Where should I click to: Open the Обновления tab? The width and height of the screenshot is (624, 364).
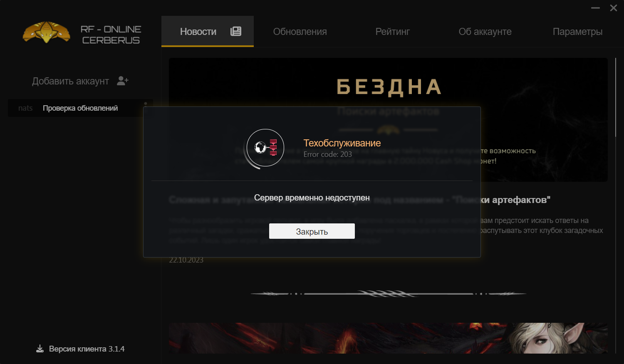300,32
